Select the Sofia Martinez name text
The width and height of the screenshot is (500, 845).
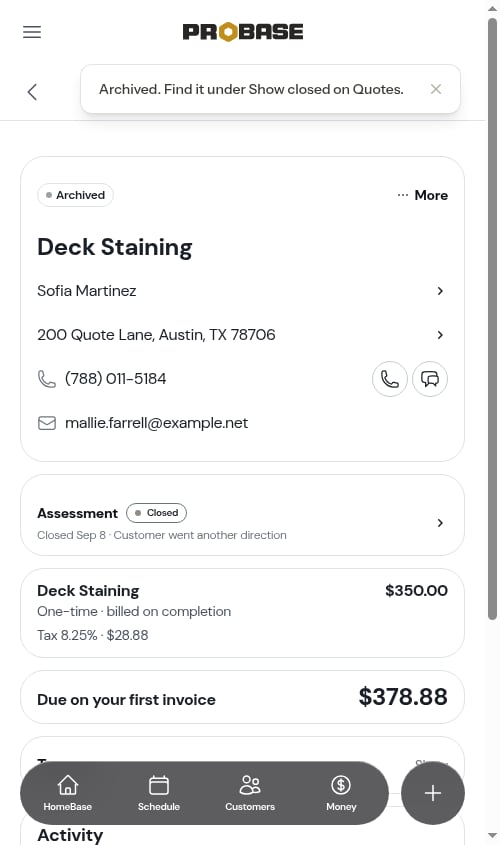pyautogui.click(x=87, y=291)
